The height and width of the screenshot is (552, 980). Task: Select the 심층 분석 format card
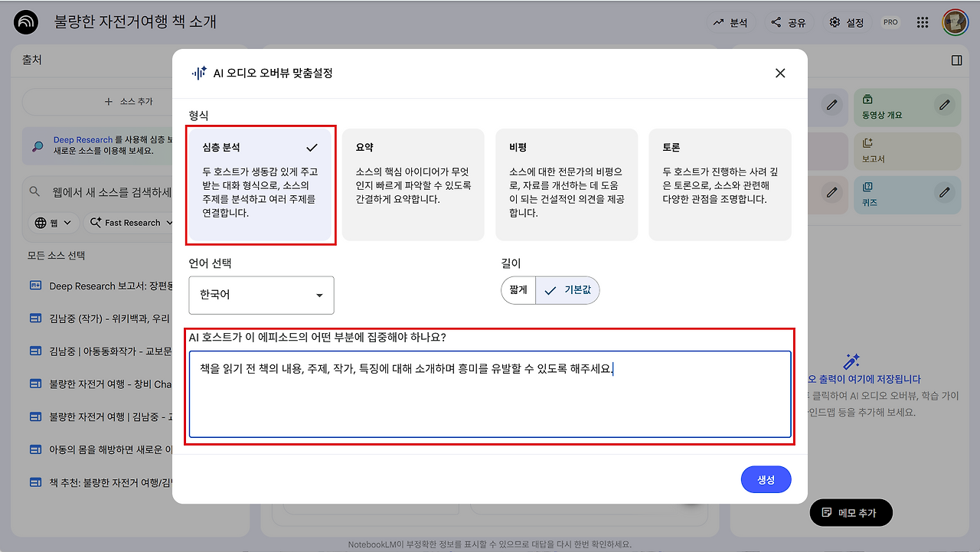pos(260,185)
